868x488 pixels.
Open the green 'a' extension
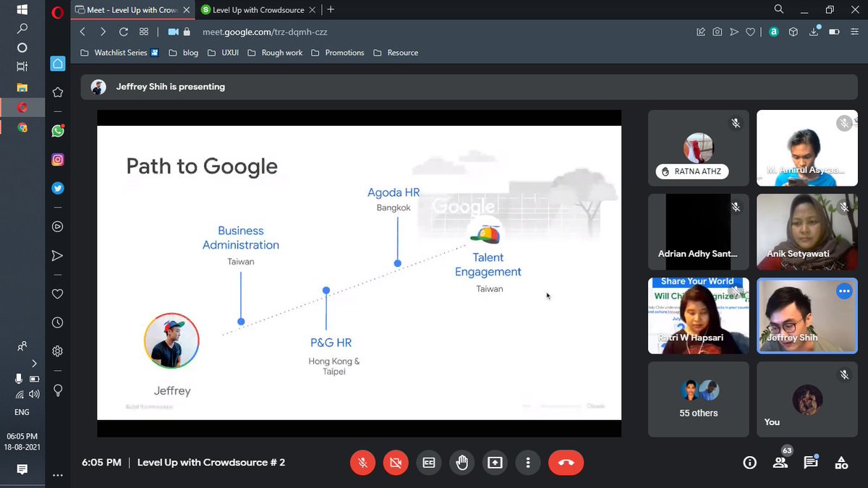tap(773, 32)
